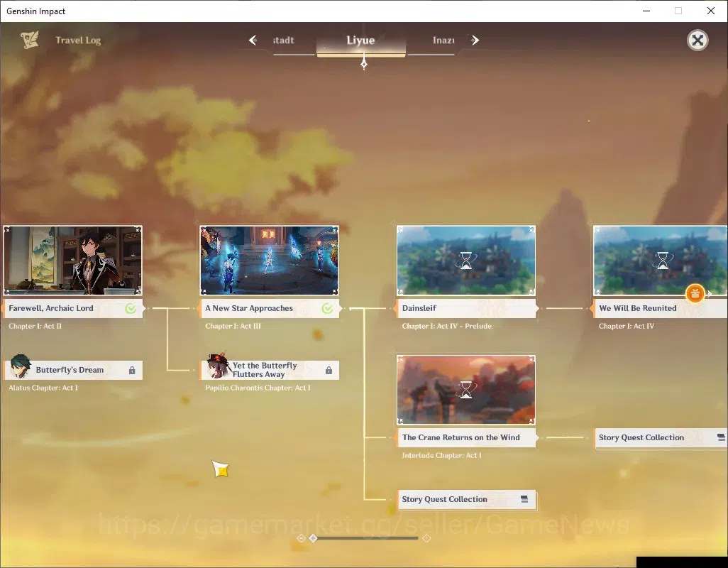The image size is (728, 568).
Task: Click the completed checkmark on A New Star Approaches
Action: [x=327, y=308]
